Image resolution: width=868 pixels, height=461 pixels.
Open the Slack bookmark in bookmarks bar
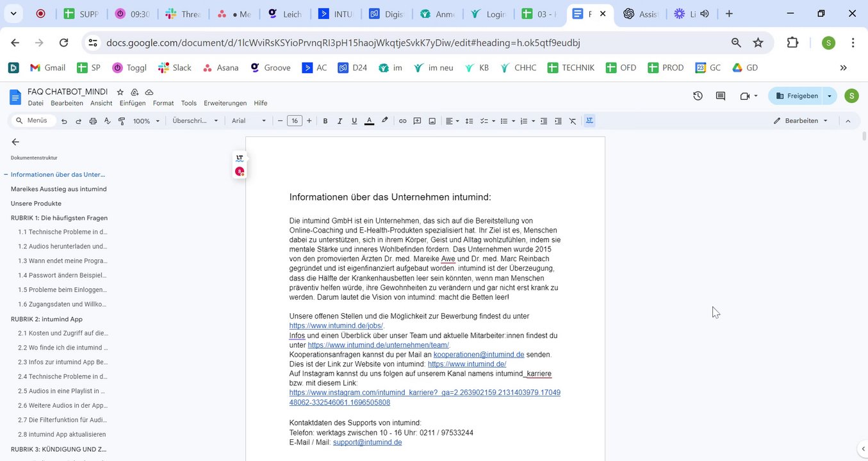pyautogui.click(x=175, y=67)
